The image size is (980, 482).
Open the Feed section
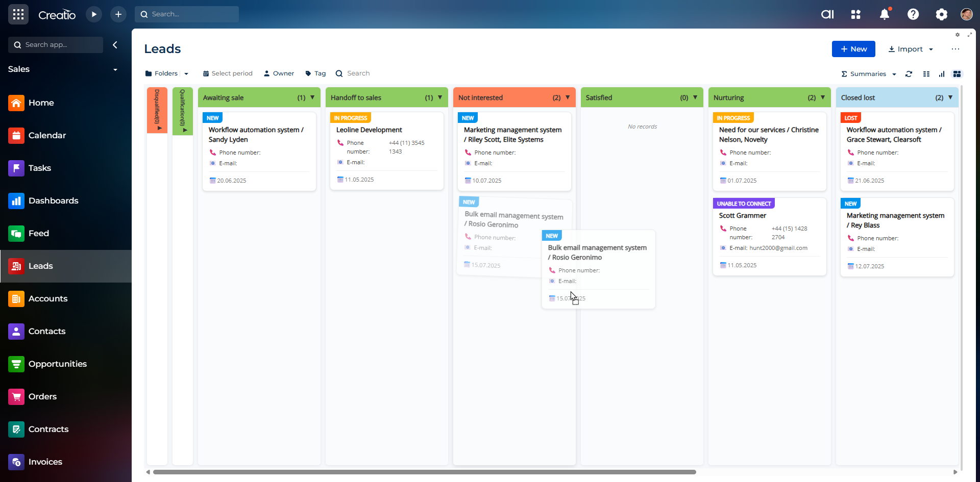click(x=66, y=234)
